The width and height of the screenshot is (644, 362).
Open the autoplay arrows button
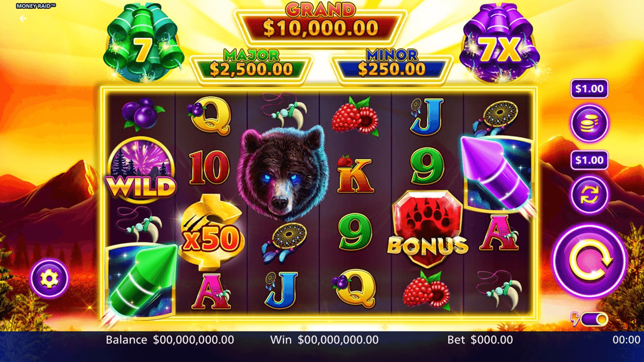click(x=589, y=195)
